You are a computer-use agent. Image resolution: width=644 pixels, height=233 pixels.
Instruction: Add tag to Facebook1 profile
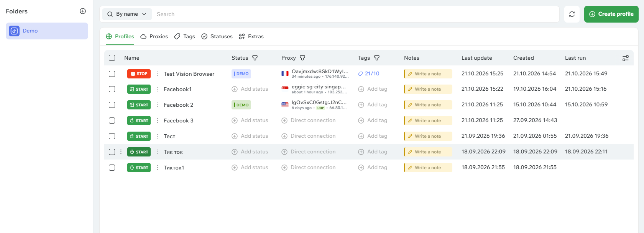[373, 89]
